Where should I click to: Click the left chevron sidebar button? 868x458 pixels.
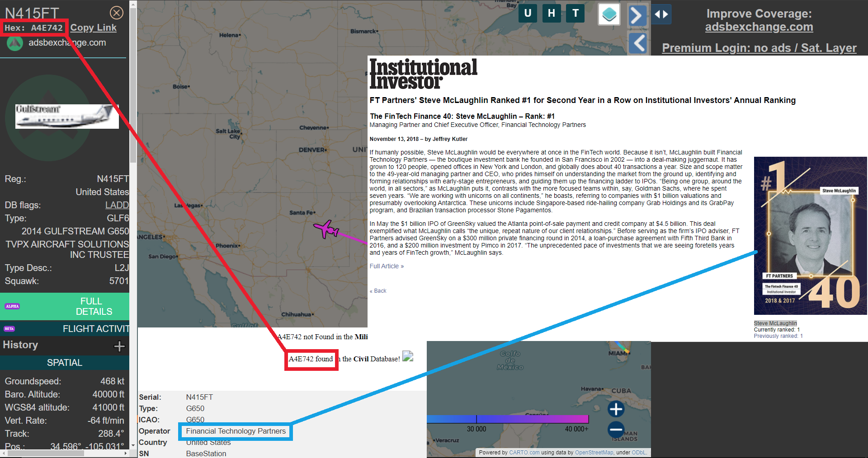(x=638, y=43)
